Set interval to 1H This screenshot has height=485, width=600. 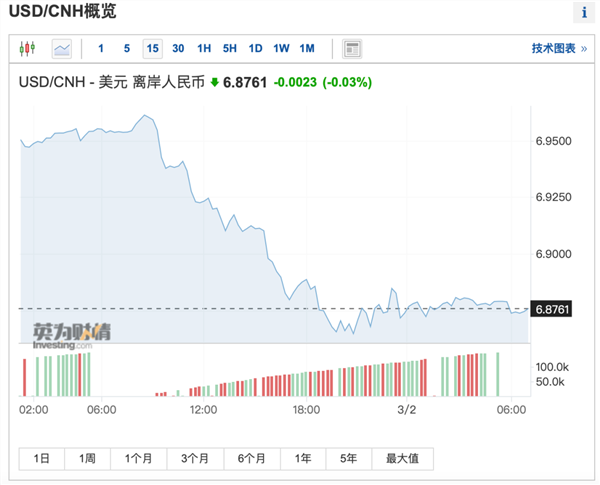point(204,48)
